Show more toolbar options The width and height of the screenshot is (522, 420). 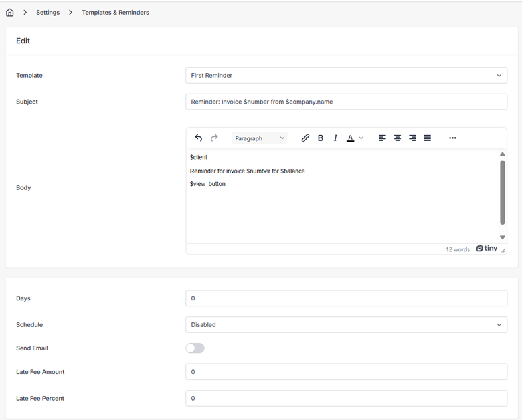452,138
